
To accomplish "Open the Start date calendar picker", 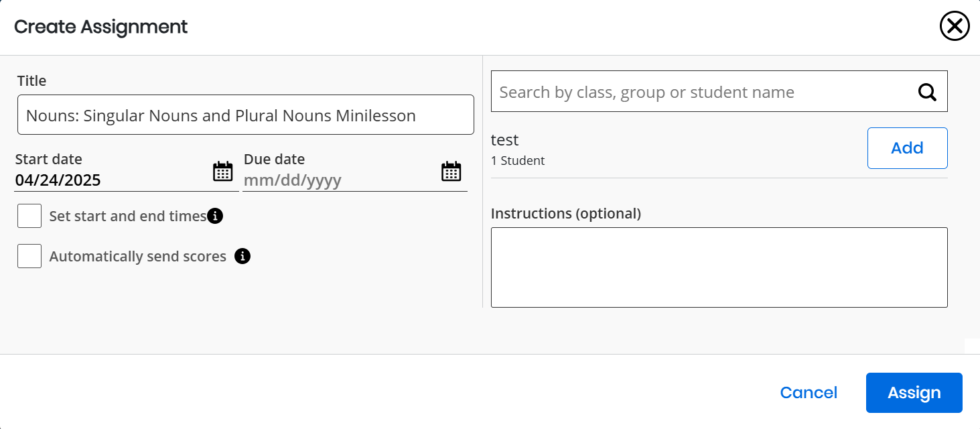I will coord(223,172).
